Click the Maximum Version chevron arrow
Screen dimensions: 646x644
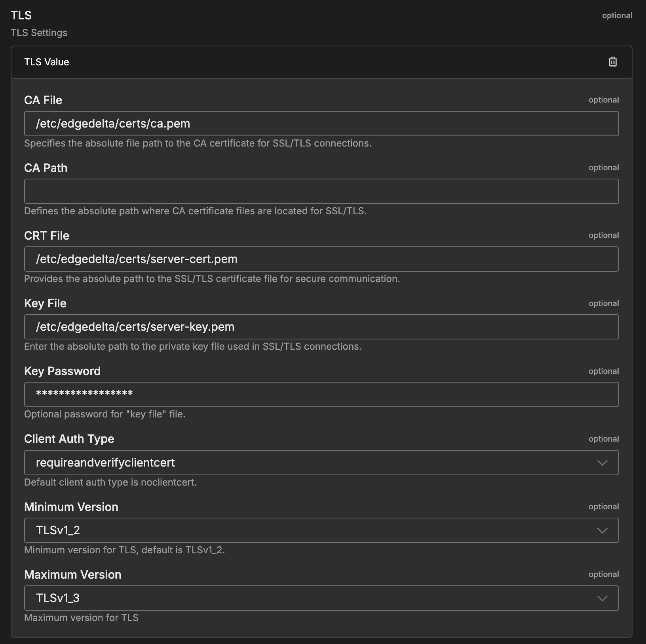tap(603, 598)
